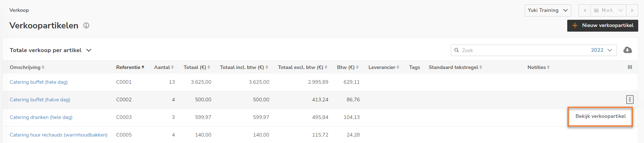Image resolution: width=644 pixels, height=143 pixels.
Task: Open the three-dot row menu
Action: click(630, 100)
